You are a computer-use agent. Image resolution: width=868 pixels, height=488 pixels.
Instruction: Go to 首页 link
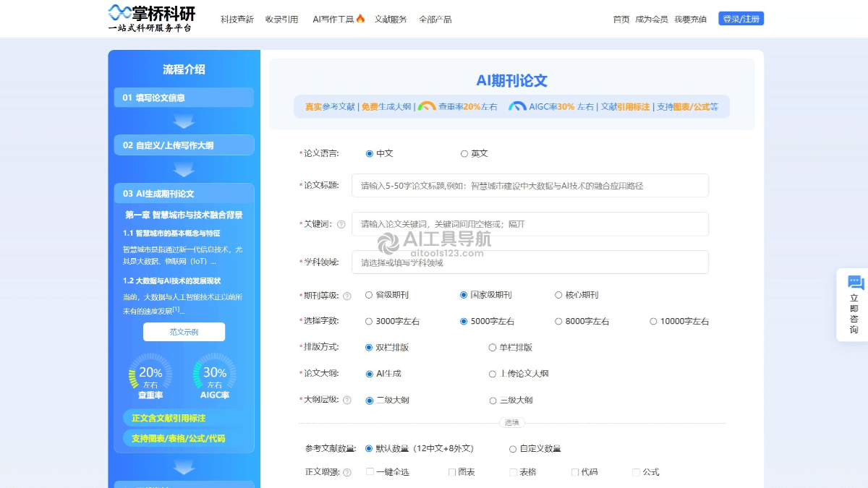[621, 20]
